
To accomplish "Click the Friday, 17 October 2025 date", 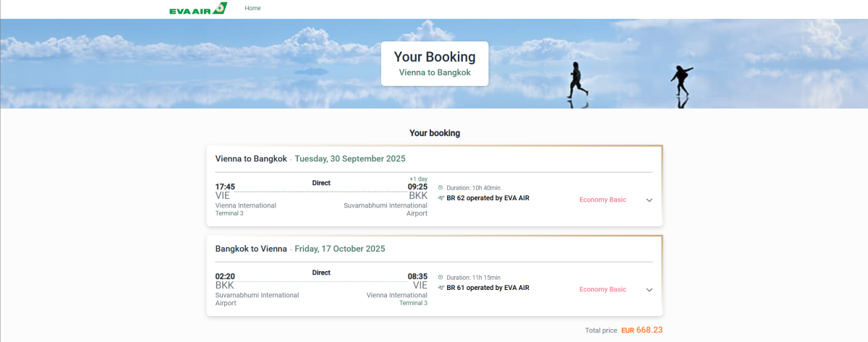I will point(340,249).
